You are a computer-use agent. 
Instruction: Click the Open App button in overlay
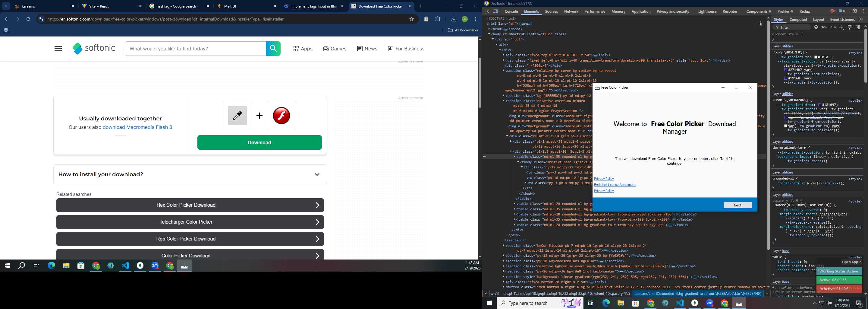[851, 262]
